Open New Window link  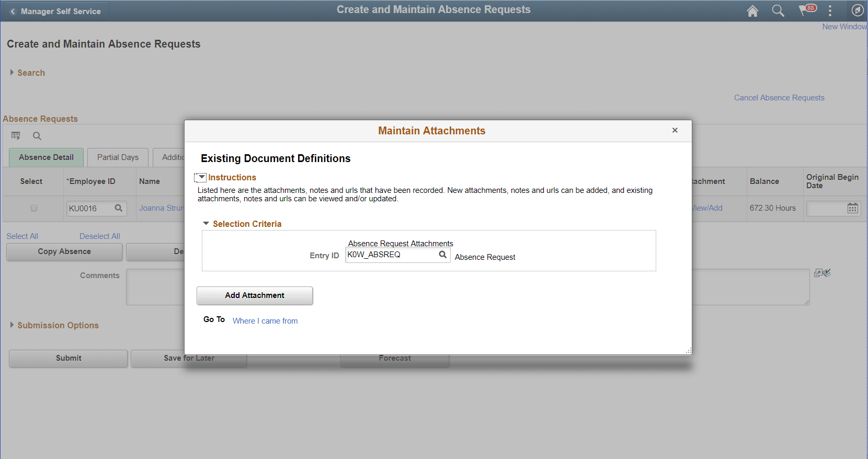(844, 27)
